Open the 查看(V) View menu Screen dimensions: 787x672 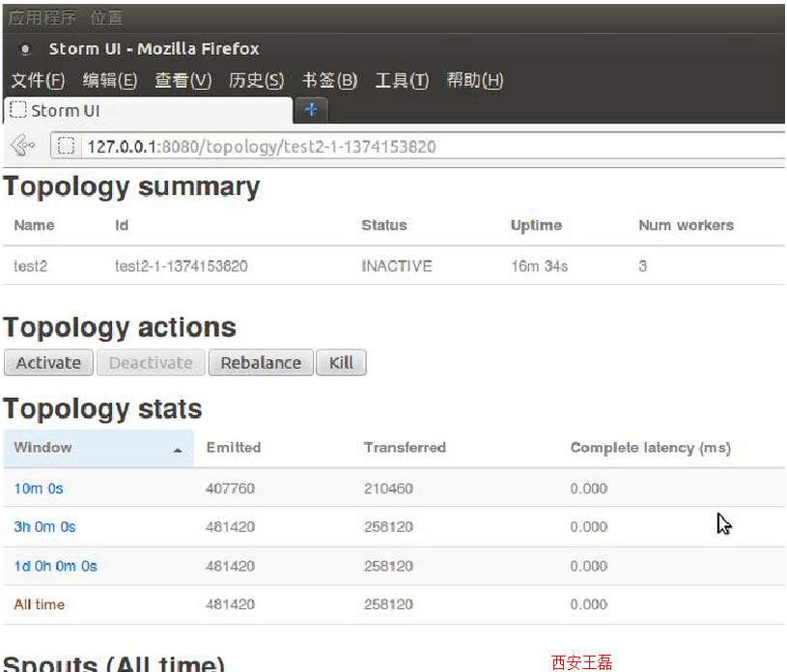tap(183, 81)
